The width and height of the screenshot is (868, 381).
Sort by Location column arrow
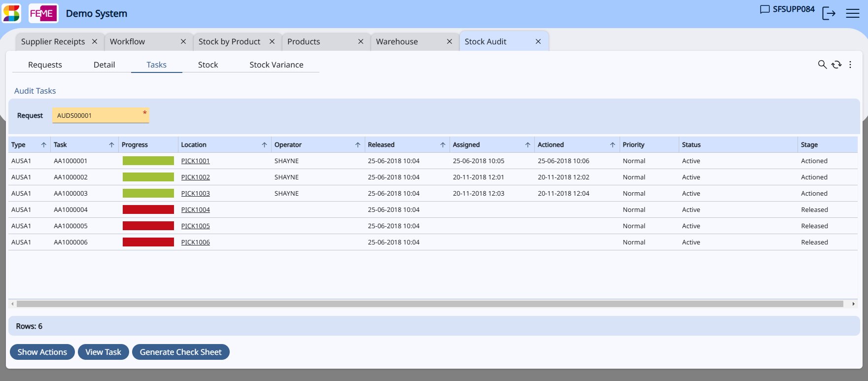click(264, 145)
